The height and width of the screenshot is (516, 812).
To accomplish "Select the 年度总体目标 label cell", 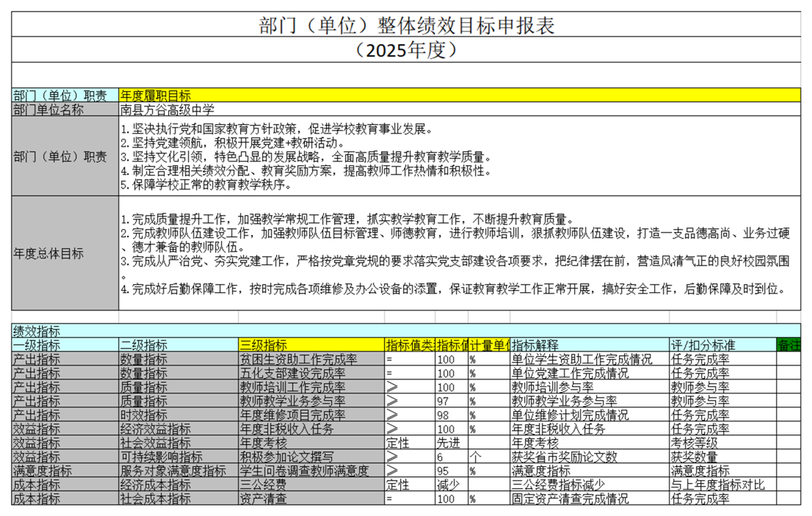I will pyautogui.click(x=65, y=254).
